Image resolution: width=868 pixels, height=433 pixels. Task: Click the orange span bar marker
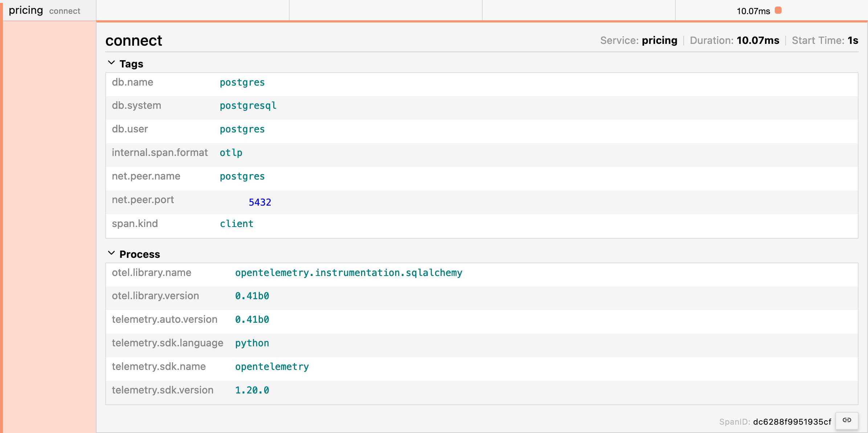(x=778, y=11)
